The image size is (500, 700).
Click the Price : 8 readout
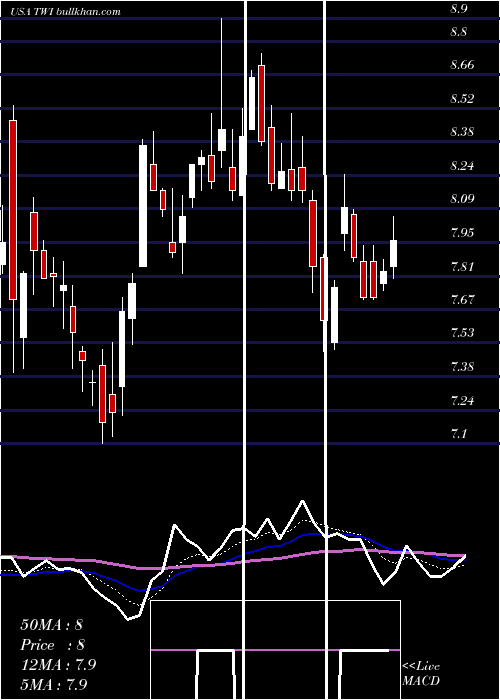point(52,645)
